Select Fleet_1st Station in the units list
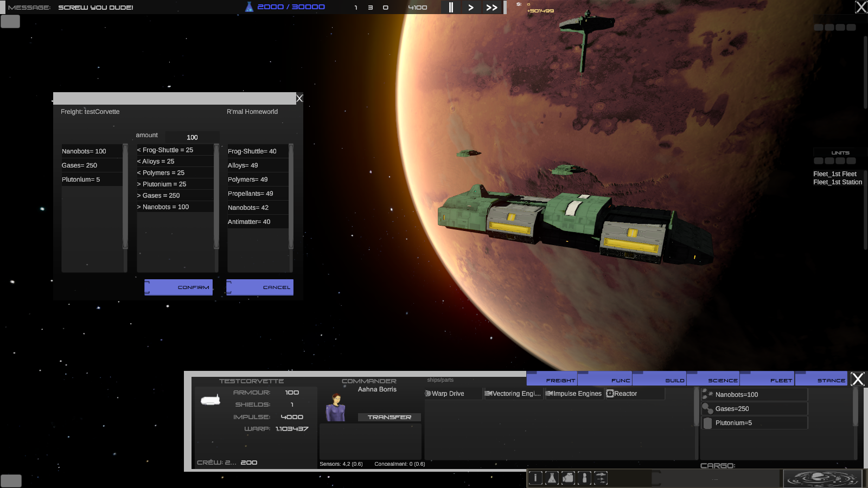This screenshot has height=488, width=868. pos(838,182)
